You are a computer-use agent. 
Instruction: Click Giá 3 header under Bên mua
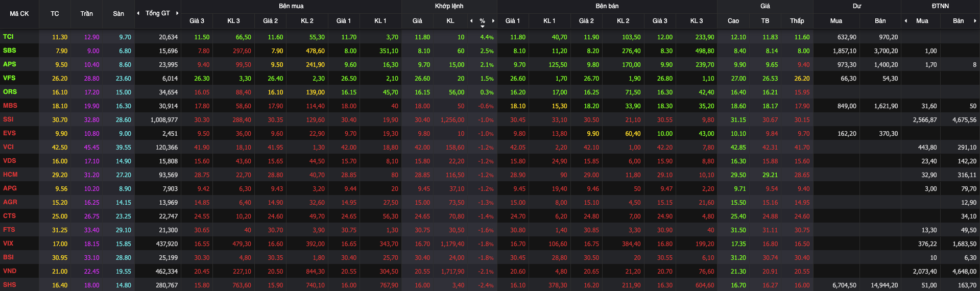point(197,21)
